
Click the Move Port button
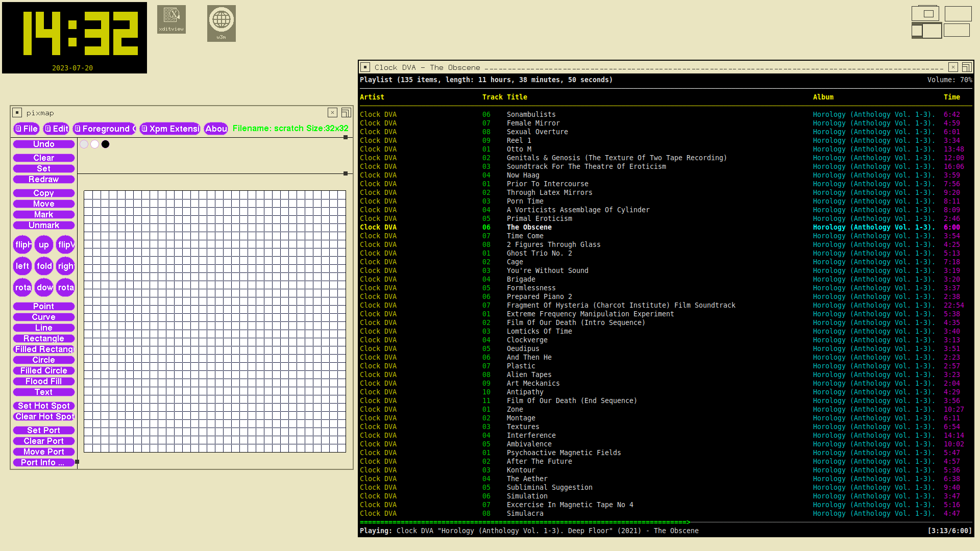coord(44,452)
